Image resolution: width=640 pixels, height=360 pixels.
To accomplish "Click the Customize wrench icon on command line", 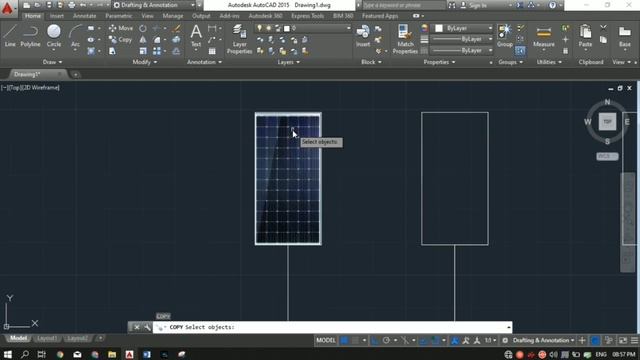I will (x=147, y=327).
